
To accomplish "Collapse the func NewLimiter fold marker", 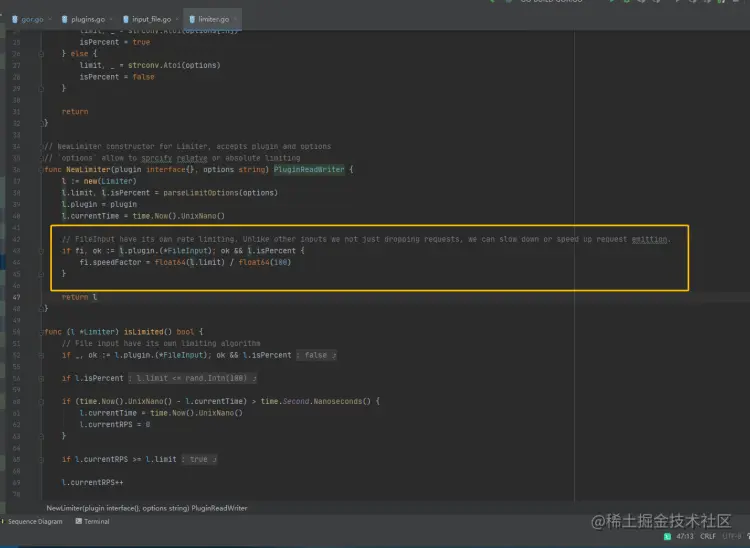I will pos(42,170).
